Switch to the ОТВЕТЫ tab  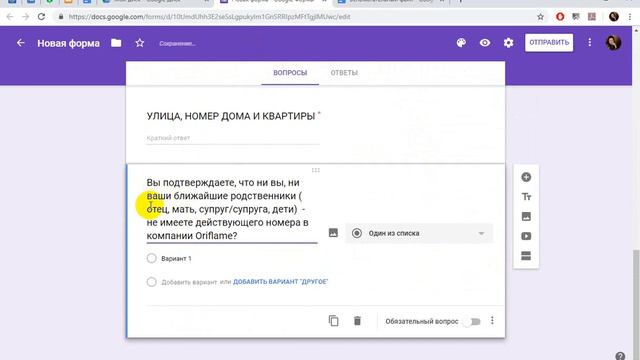(x=344, y=73)
